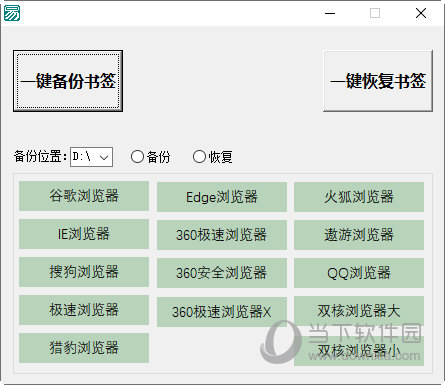Viewport: 445px width, 385px height.
Task: Click the 双核浏览器小 button
Action: (x=359, y=351)
